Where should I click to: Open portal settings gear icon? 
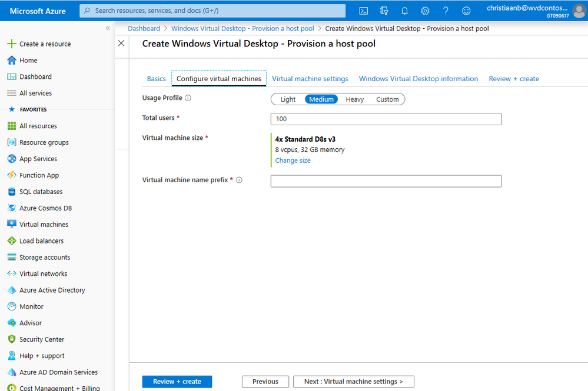[x=425, y=11]
